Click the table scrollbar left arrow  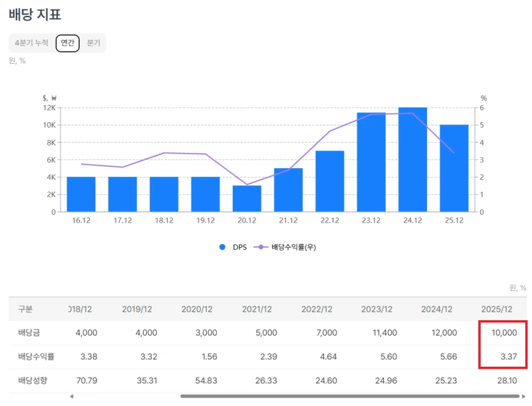click(x=72, y=396)
